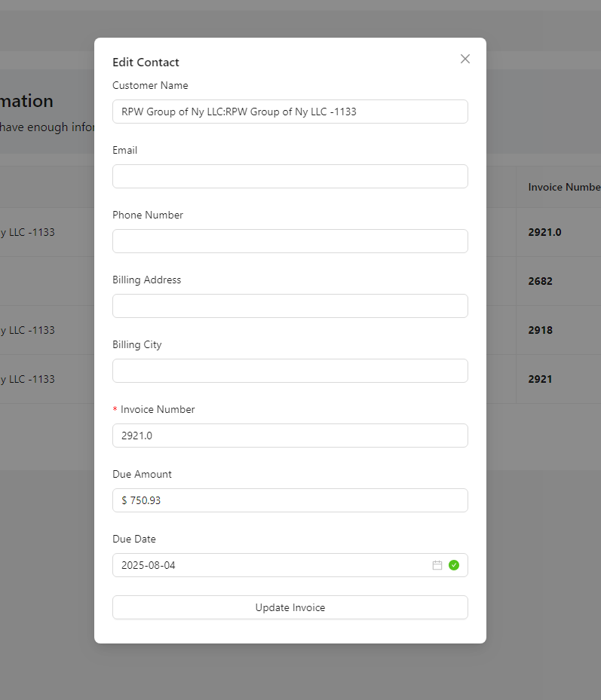This screenshot has height=700, width=601.
Task: Click the Edit Contact dialog title
Action: tap(146, 63)
